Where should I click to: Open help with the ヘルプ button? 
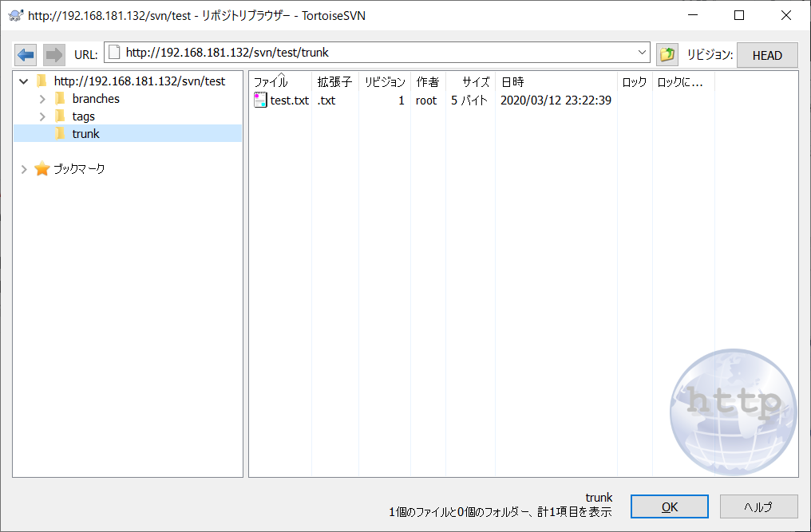[x=758, y=506]
